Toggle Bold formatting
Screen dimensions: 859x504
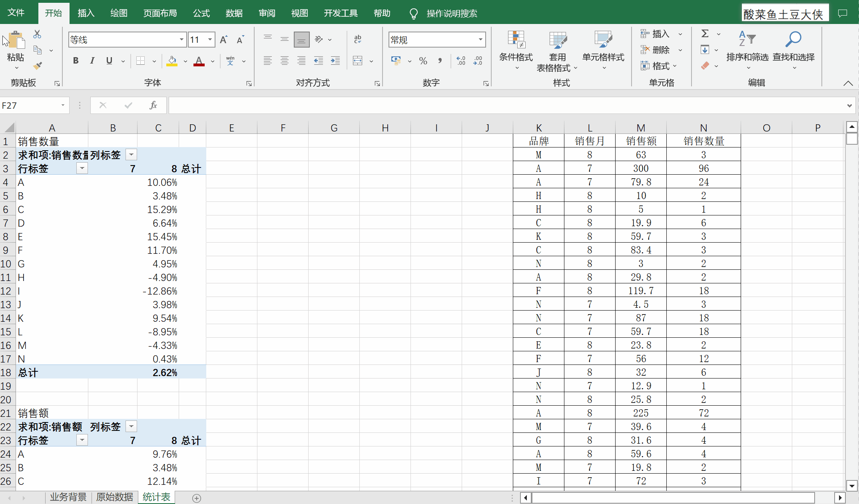point(76,61)
